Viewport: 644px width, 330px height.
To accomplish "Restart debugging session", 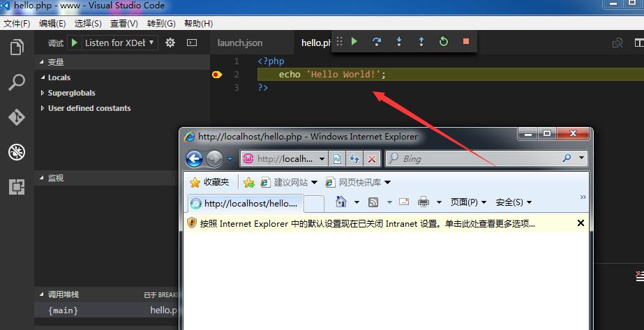I will pos(444,41).
